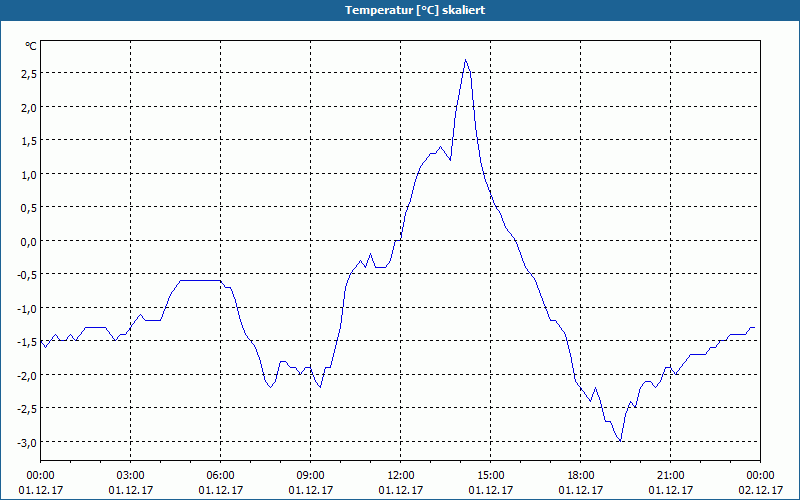Image resolution: width=800 pixels, height=500 pixels.
Task: Select the 15:00 time axis label
Action: coord(490,476)
